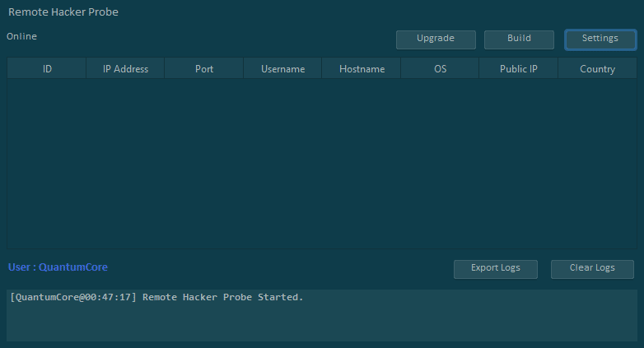Open the Settings panel

click(x=600, y=39)
